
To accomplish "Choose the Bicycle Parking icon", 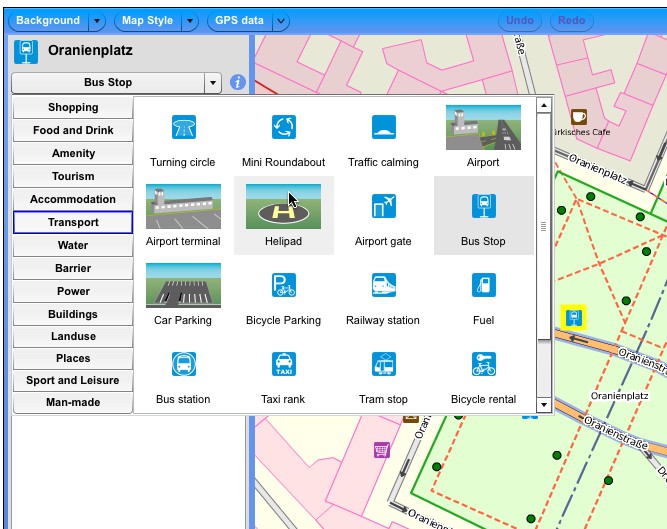I will [x=283, y=285].
